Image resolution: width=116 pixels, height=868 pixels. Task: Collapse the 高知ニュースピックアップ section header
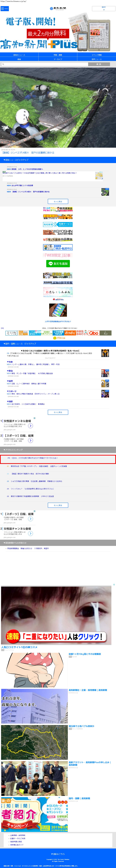[58, 160]
